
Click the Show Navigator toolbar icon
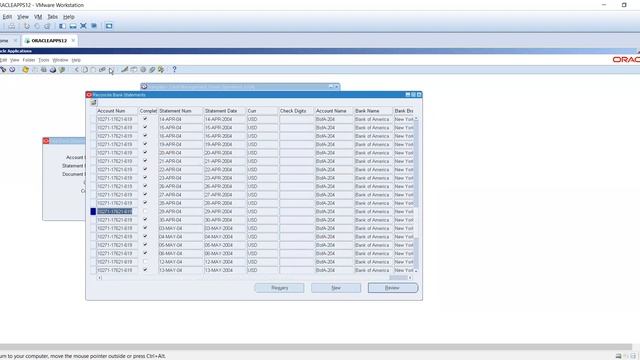(12, 70)
